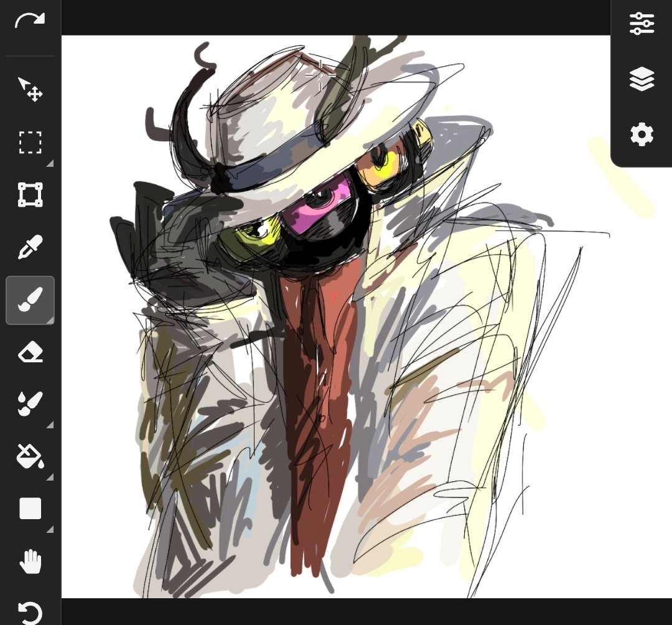
Task: Select the Paintbrush tool
Action: click(30, 299)
